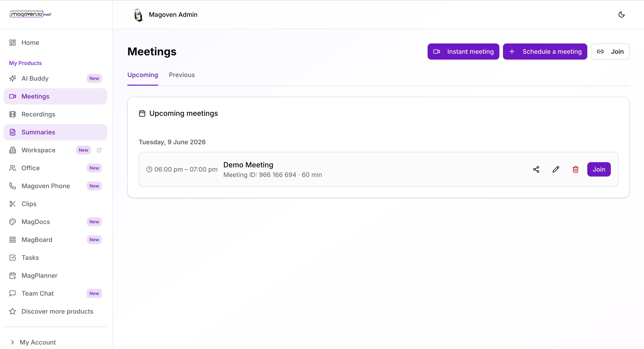Open Recordings in the sidebar

(55, 114)
